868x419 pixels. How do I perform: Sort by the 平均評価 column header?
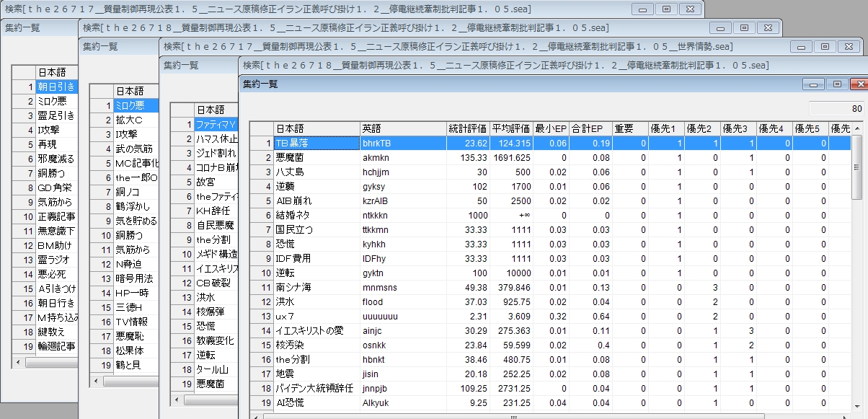510,128
